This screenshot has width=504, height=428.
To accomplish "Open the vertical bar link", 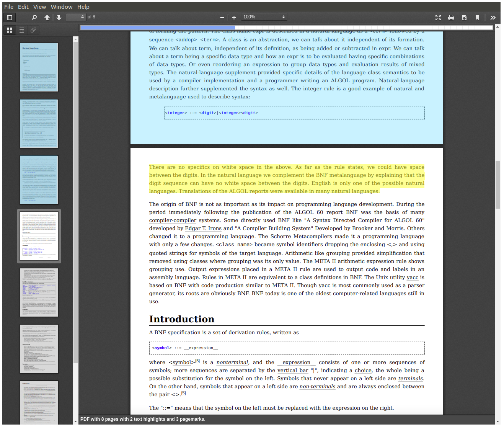I will click(293, 371).
